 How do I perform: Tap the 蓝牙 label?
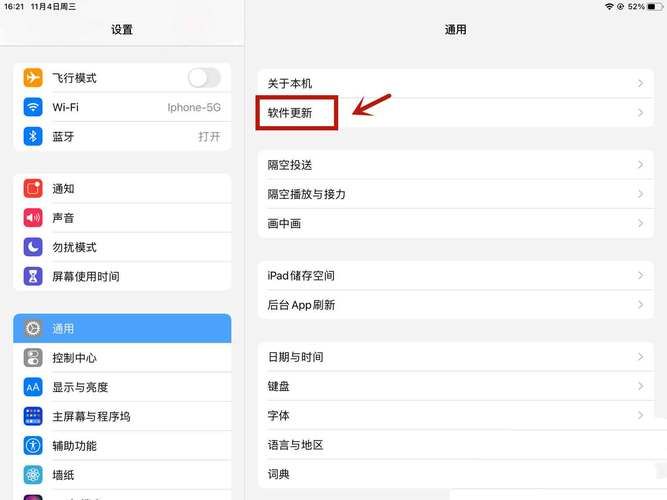tap(63, 137)
